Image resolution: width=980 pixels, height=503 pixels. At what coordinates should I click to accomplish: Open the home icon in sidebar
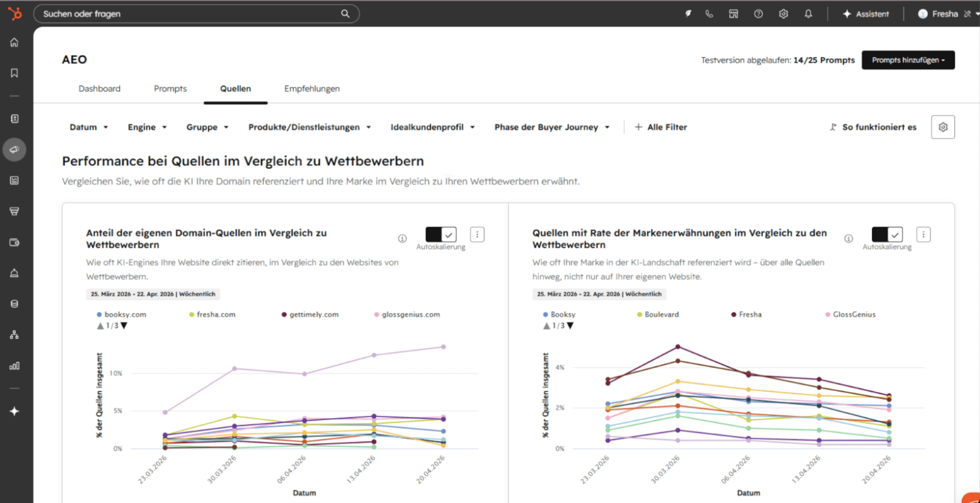click(x=14, y=42)
